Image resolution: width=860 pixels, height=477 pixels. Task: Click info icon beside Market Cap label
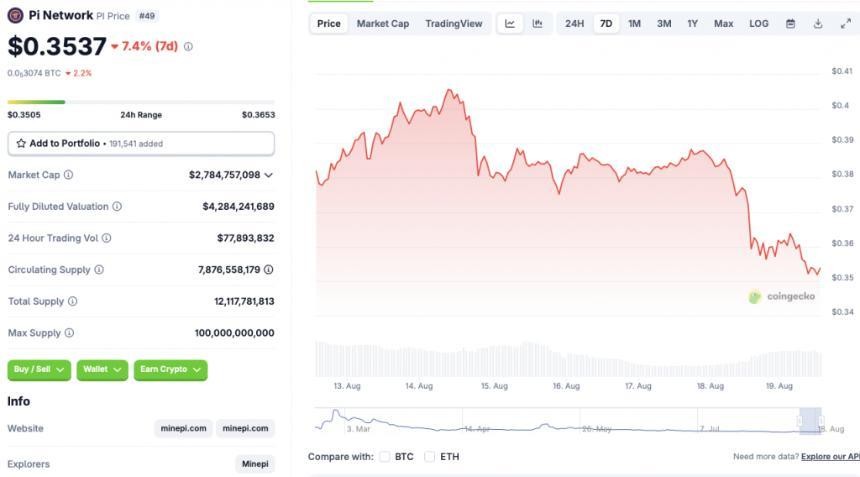coord(68,175)
